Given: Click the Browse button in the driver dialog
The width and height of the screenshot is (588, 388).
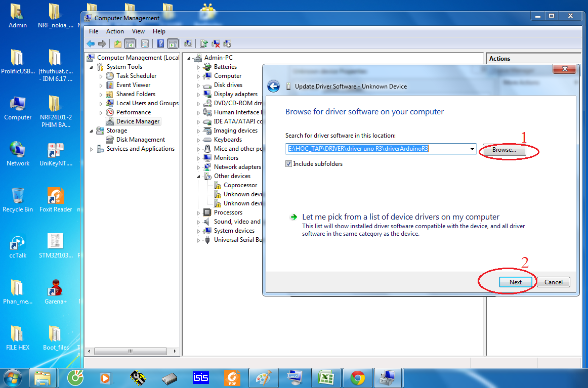Looking at the screenshot, I should pyautogui.click(x=503, y=150).
